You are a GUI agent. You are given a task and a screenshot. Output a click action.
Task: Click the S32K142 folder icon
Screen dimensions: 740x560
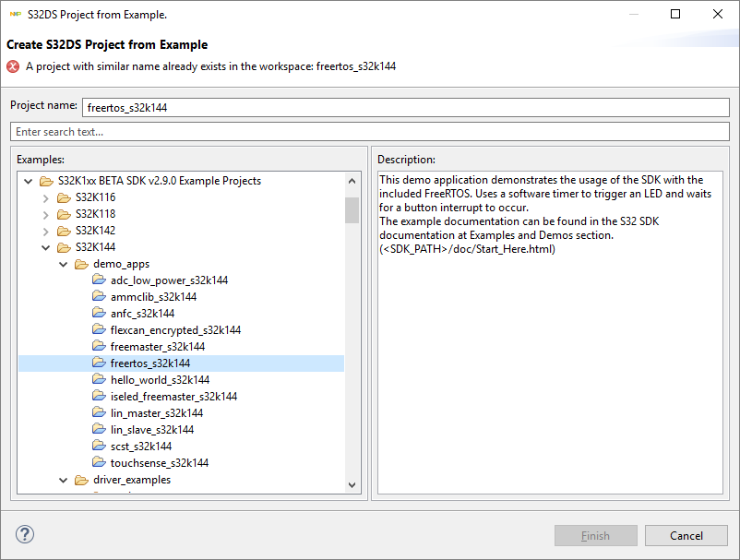tap(64, 231)
